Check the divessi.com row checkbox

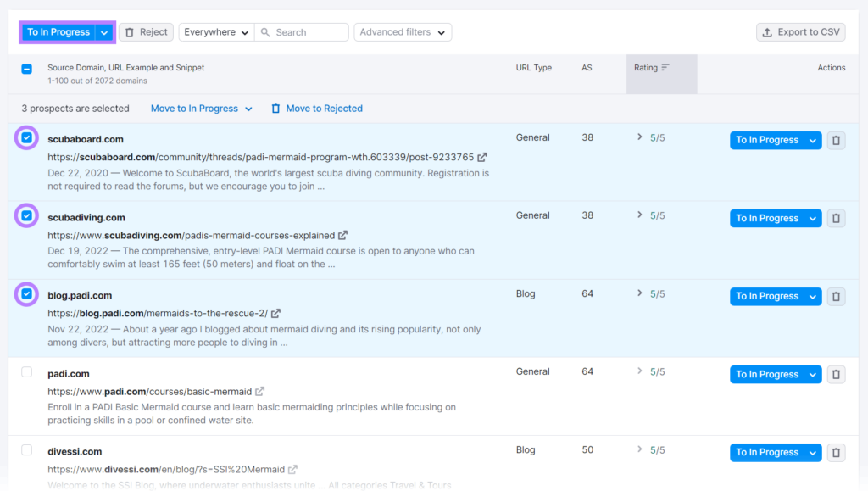[x=26, y=450]
